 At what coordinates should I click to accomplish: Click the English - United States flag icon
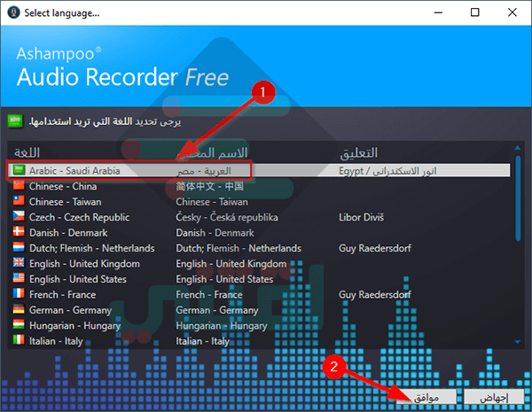19,278
